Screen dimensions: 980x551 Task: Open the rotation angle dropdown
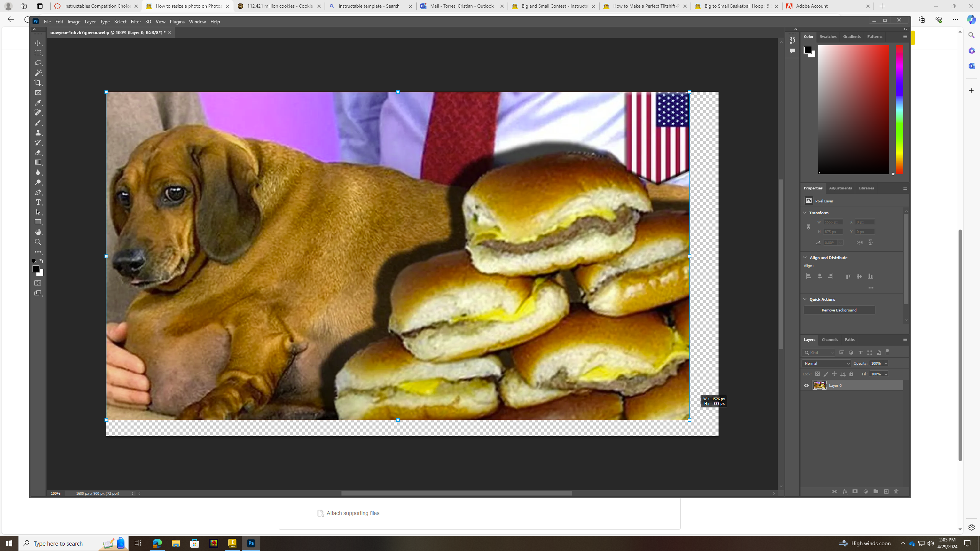point(841,242)
